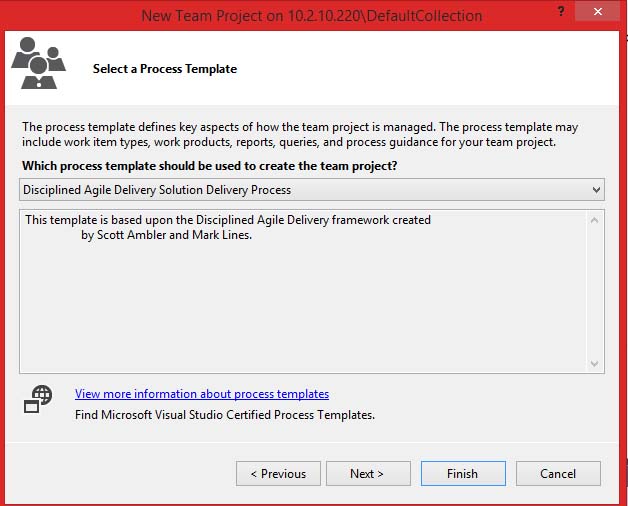Viewport: 628px width, 506px height.
Task: Return to the Previous wizard page
Action: (278, 474)
